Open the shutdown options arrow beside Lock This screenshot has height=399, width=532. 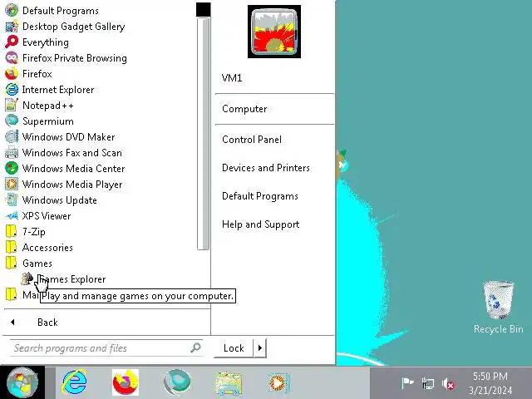(260, 347)
